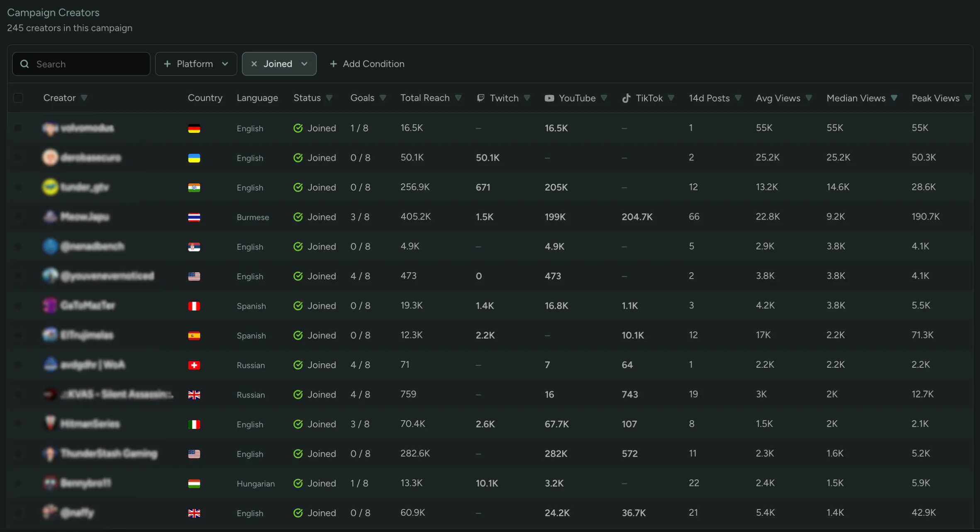Click the Ukraine flag icon
The width and height of the screenshot is (980, 532).
pos(194,158)
